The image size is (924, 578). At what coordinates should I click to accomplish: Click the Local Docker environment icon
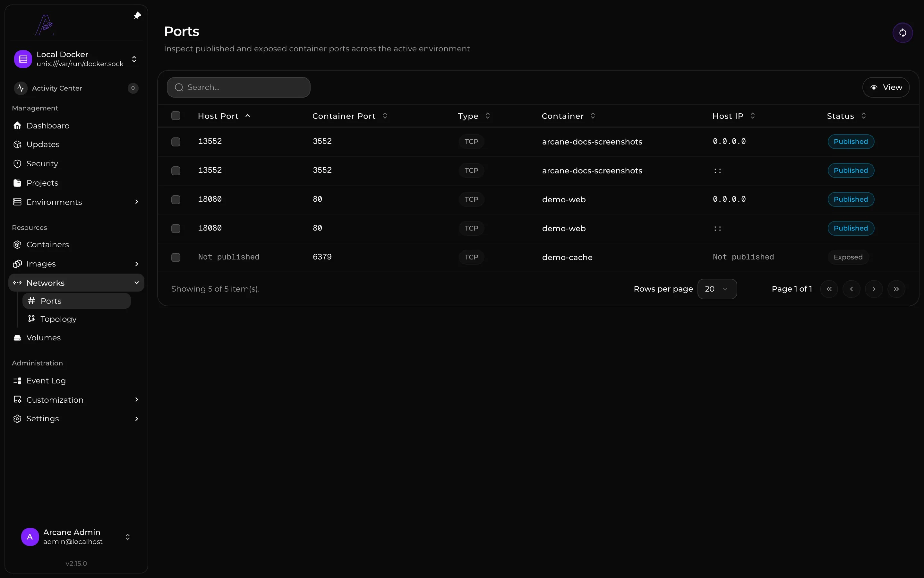pyautogui.click(x=23, y=59)
